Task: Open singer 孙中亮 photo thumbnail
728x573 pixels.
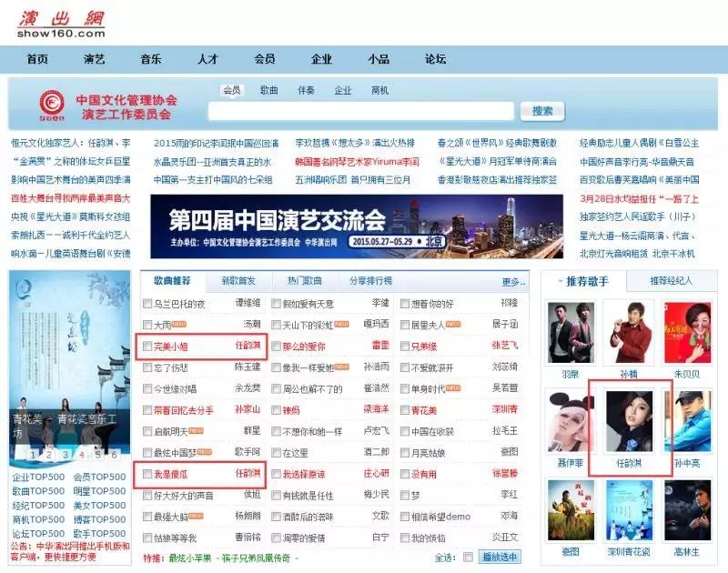Action: click(x=687, y=421)
